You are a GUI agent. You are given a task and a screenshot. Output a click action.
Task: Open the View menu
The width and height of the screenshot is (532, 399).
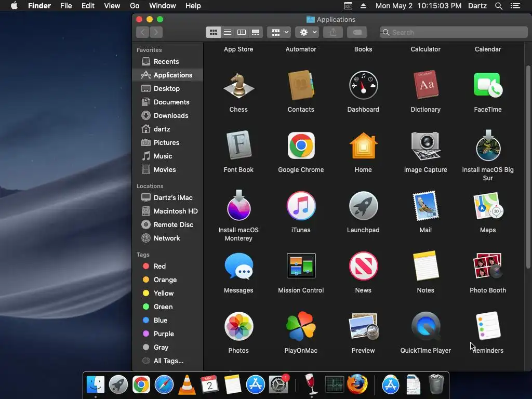[112, 6]
